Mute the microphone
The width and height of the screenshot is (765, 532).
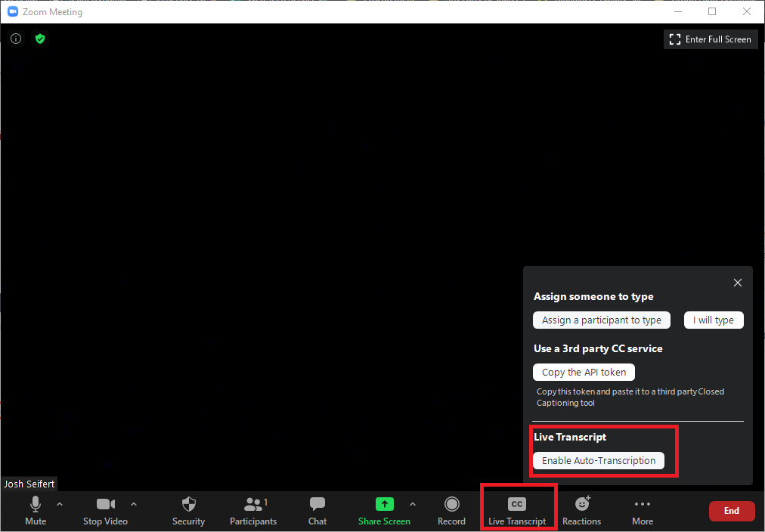tap(36, 510)
